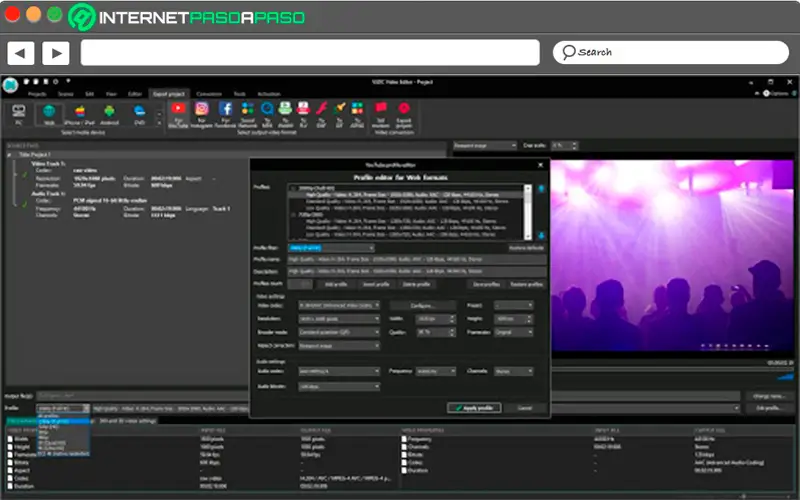Click the browser back arrow button
Image resolution: width=800 pixels, height=500 pixels.
click(20, 53)
